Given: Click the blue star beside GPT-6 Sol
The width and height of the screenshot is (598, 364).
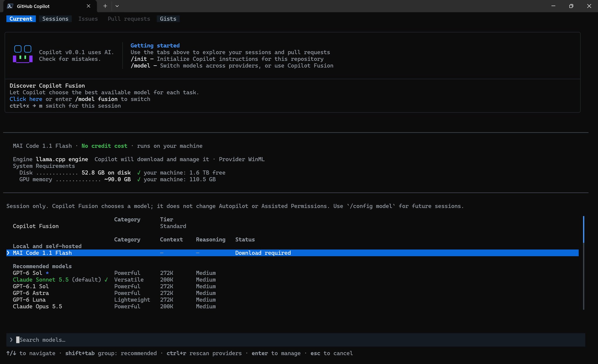Looking at the screenshot, I should [x=47, y=273].
